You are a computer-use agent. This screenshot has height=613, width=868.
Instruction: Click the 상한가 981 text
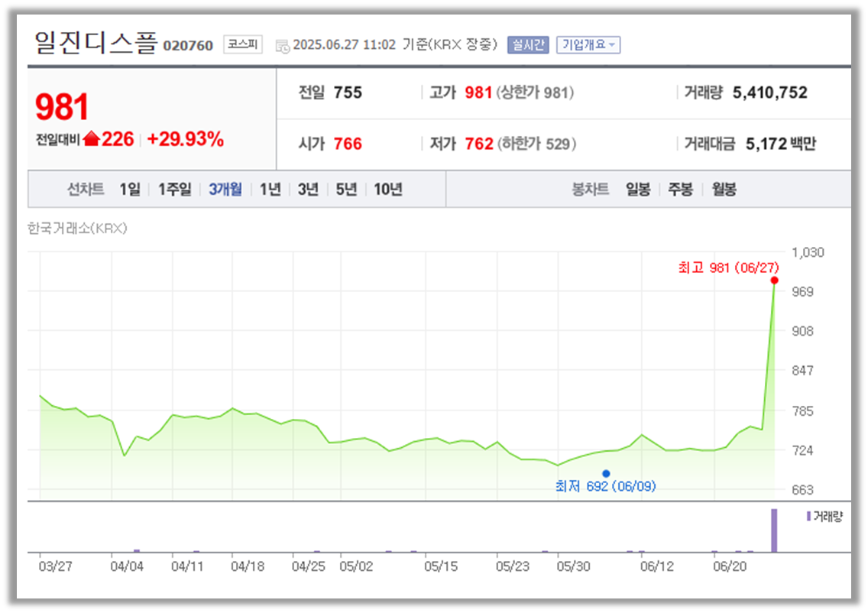535,92
